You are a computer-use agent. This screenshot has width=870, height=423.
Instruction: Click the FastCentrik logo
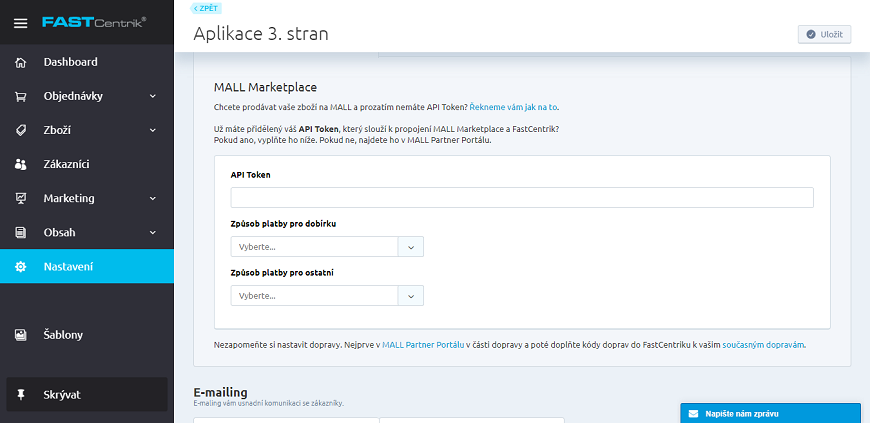click(94, 22)
